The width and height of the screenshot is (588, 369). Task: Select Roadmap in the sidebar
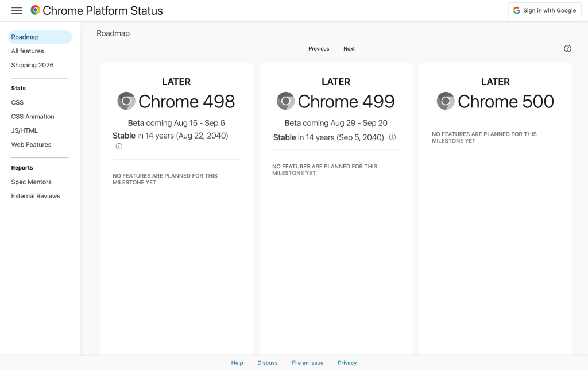coord(40,37)
